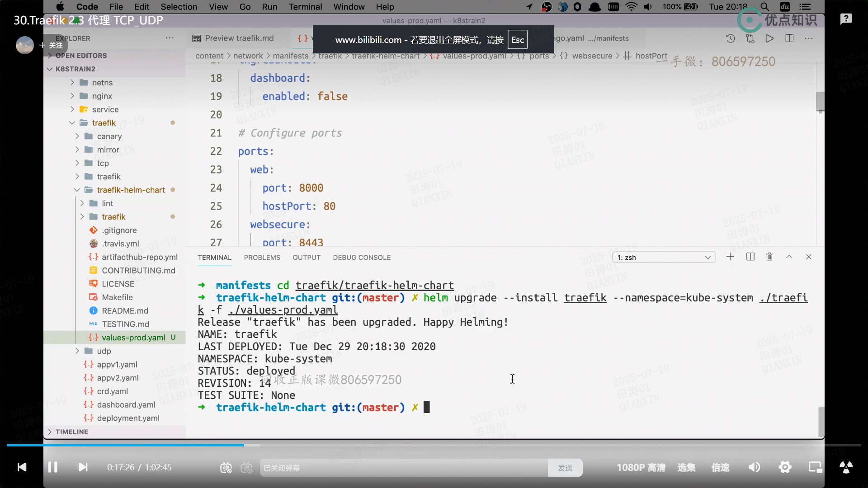The image size is (868, 488).
Task: Click the split terminal icon
Action: (750, 257)
